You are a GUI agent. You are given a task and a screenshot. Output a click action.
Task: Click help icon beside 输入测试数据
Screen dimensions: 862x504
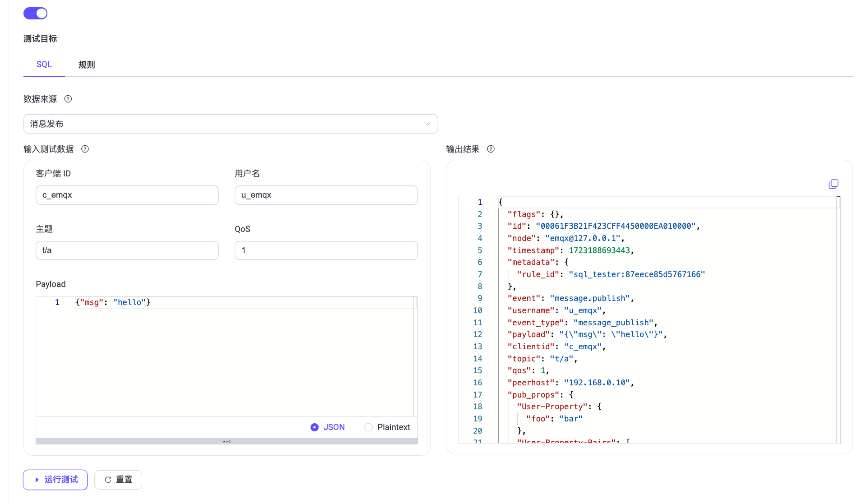85,149
